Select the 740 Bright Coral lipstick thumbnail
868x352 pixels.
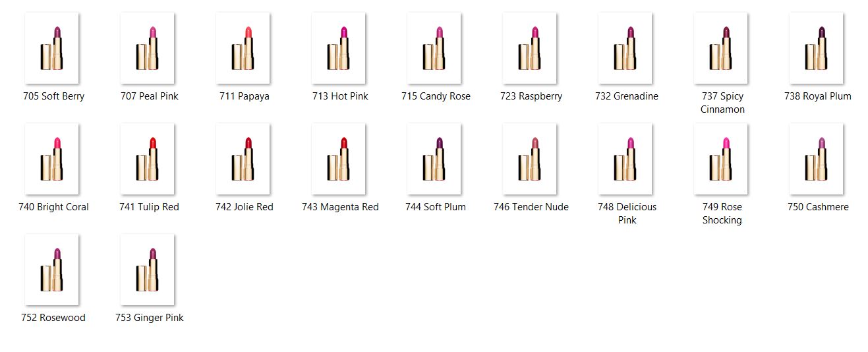coord(52,159)
